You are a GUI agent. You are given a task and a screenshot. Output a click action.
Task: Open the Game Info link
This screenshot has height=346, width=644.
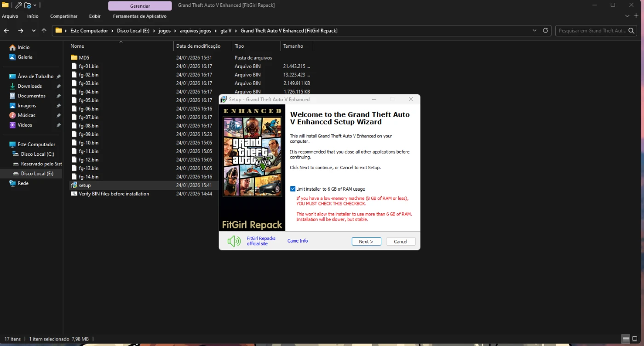(298, 241)
